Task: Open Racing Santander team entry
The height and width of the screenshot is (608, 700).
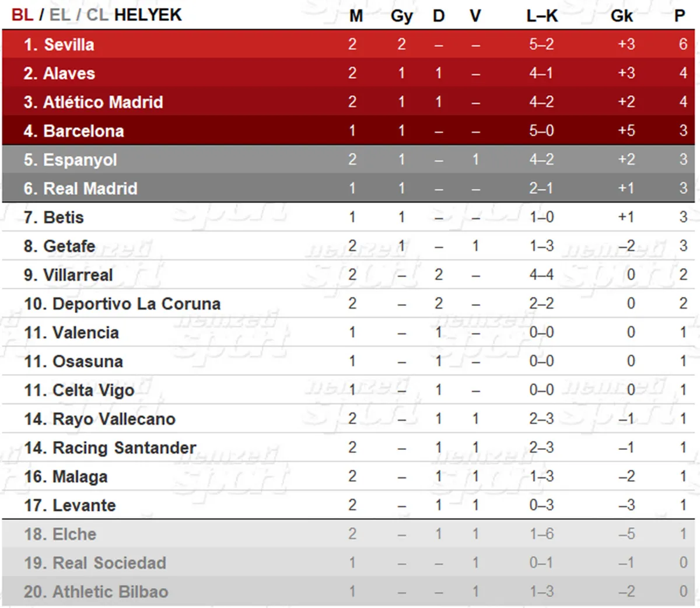Action: pyautogui.click(x=348, y=448)
